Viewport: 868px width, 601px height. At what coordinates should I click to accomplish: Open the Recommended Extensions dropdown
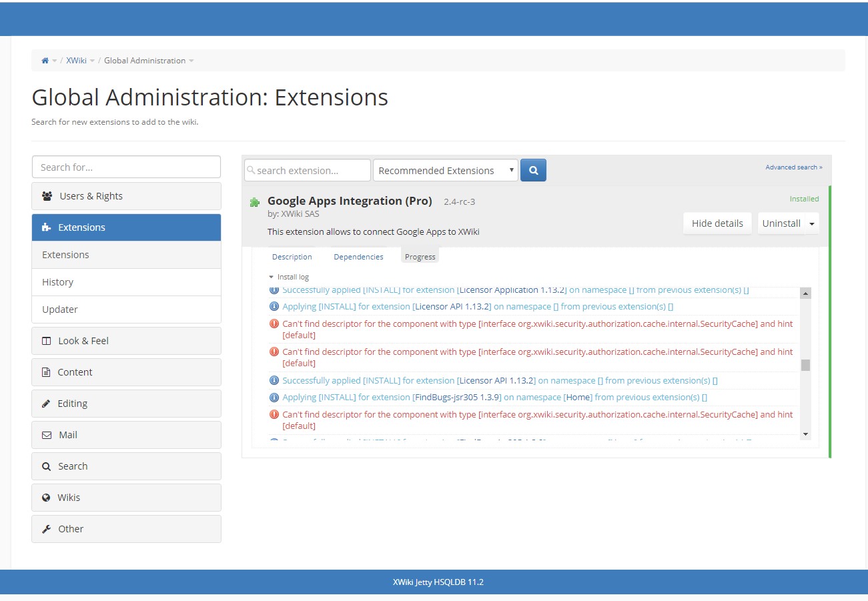coord(445,170)
